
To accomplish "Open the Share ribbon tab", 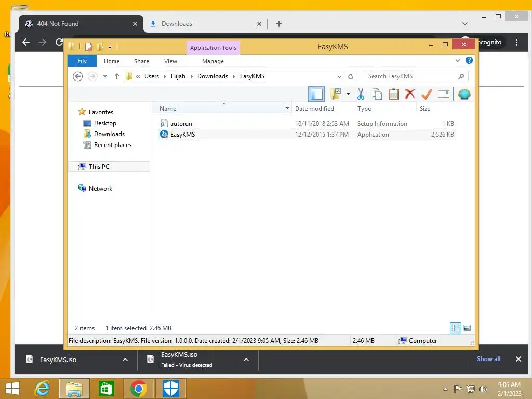I will click(141, 61).
